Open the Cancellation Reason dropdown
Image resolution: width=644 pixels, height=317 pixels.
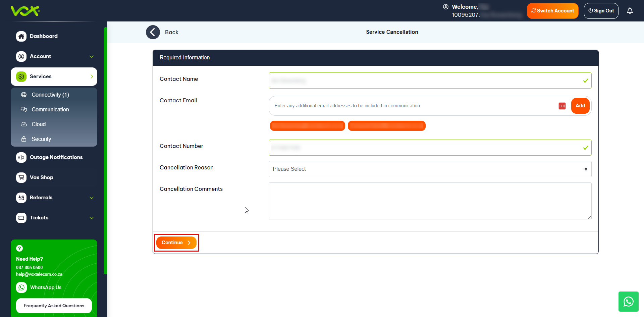(x=430, y=169)
